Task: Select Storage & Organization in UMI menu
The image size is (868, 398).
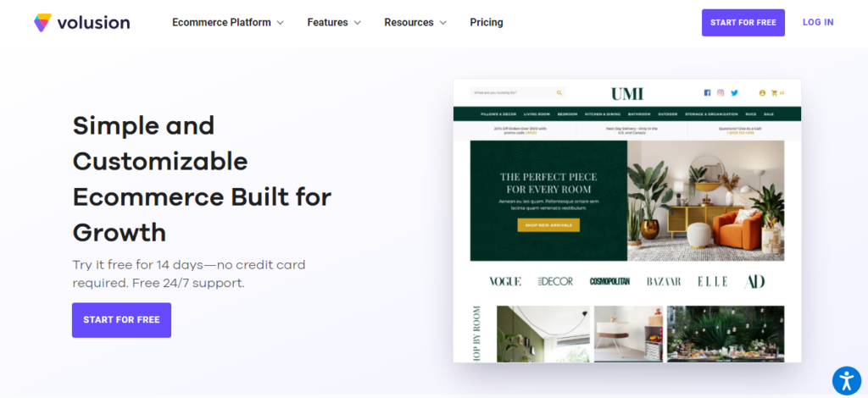Action: coord(711,113)
